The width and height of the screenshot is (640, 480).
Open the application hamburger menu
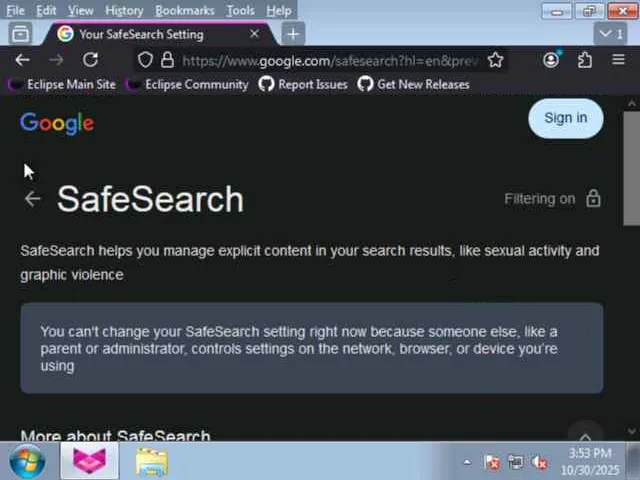pyautogui.click(x=618, y=60)
